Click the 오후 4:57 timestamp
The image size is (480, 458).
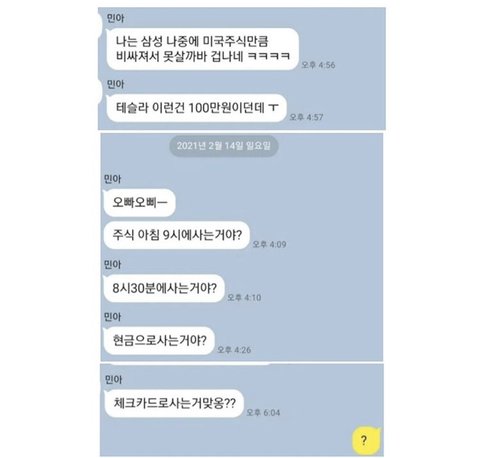click(x=306, y=117)
